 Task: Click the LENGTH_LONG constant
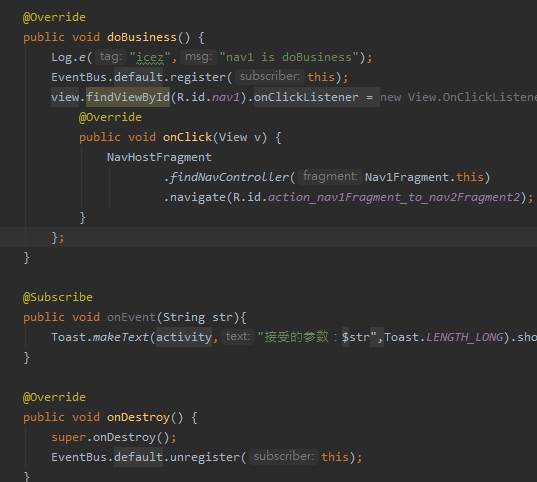pyautogui.click(x=465, y=337)
